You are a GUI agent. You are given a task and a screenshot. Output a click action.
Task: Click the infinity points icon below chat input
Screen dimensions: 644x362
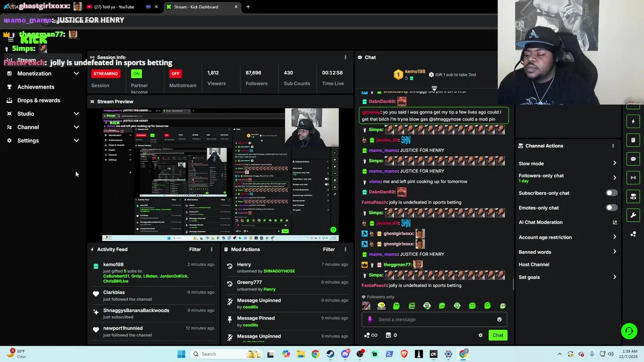pos(371,335)
